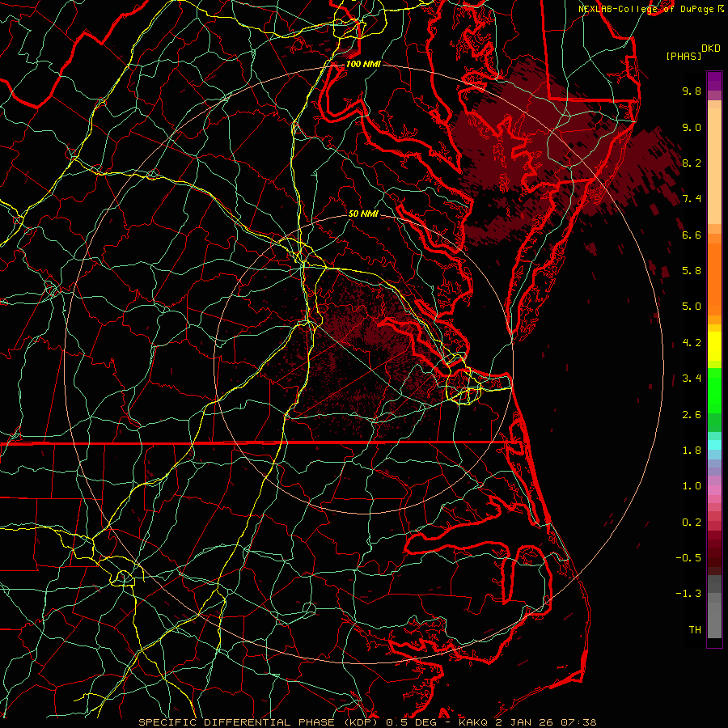
Task: Pick the bright green segment of the color bar
Action: click(714, 390)
